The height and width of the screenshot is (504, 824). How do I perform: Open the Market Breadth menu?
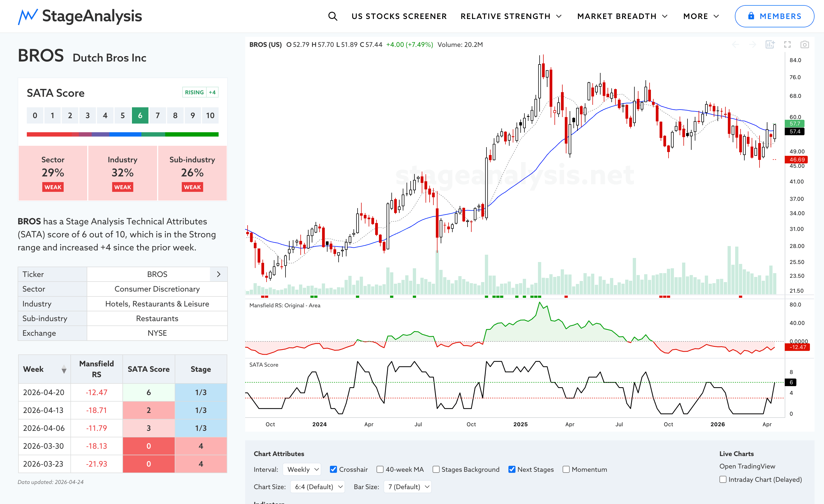tap(622, 16)
